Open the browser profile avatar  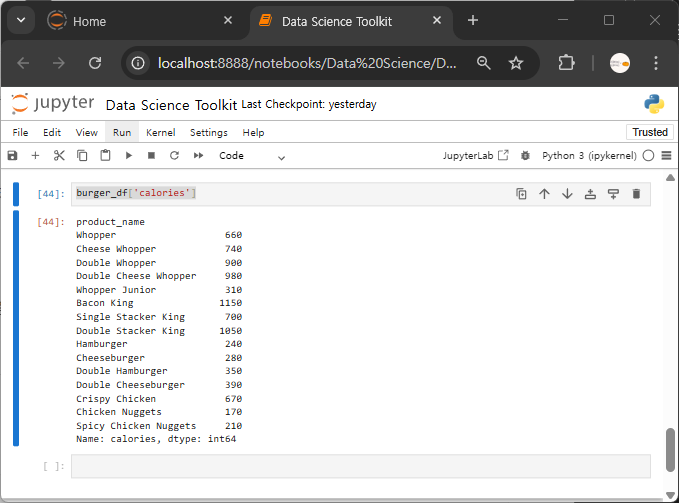620,63
